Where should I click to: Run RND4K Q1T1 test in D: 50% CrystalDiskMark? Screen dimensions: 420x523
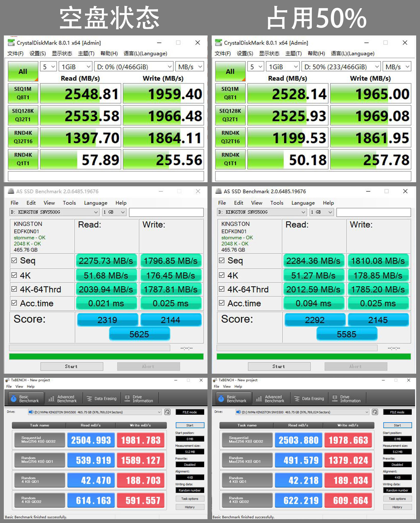[230, 159]
